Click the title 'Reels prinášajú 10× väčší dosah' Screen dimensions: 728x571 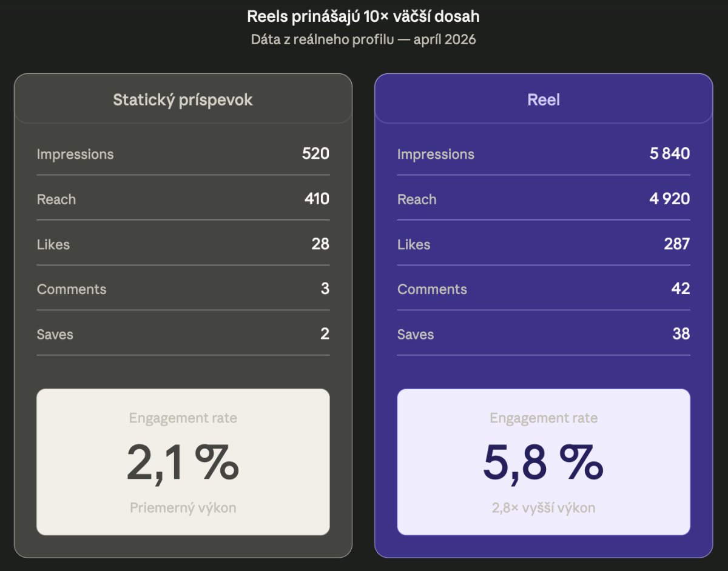click(x=363, y=16)
